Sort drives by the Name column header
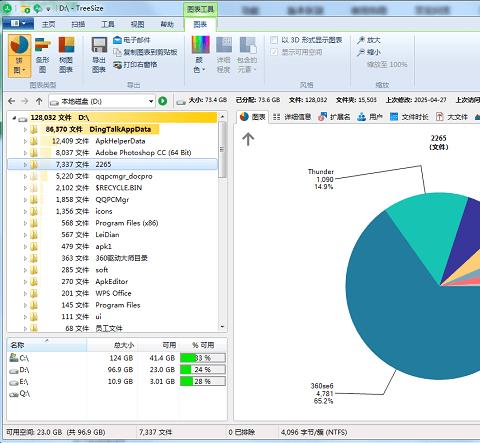The width and height of the screenshot is (480, 443). click(x=47, y=345)
